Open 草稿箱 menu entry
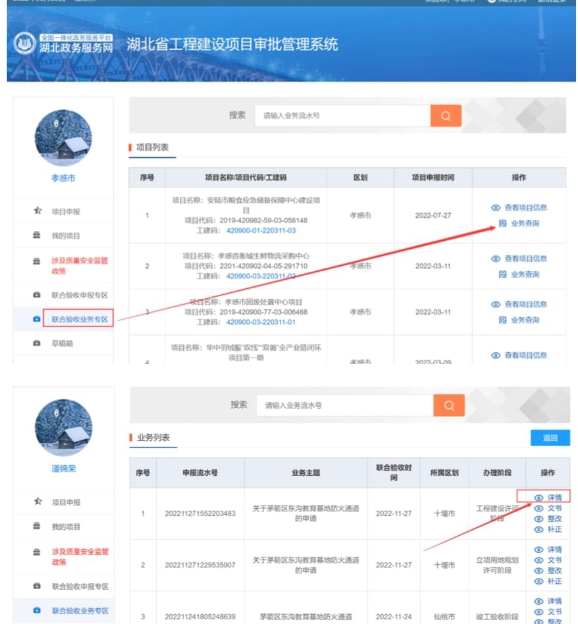Image resolution: width=578 pixels, height=624 pixels. click(62, 343)
